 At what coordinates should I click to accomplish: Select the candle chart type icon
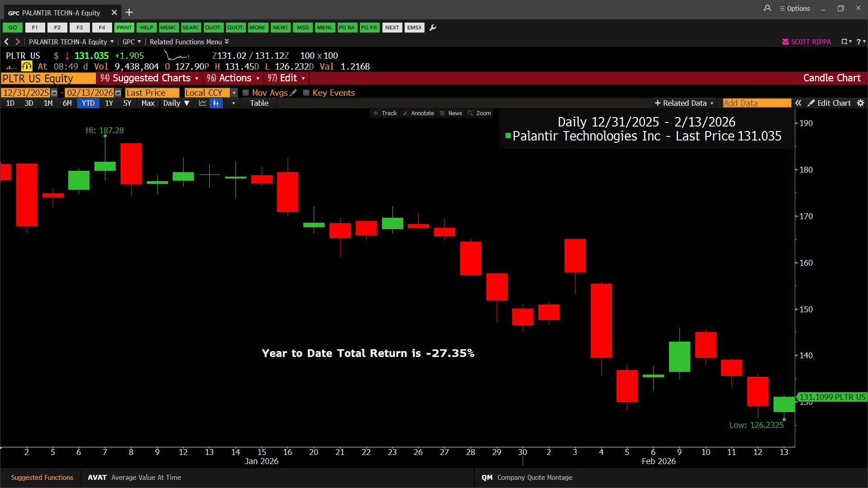click(x=216, y=103)
